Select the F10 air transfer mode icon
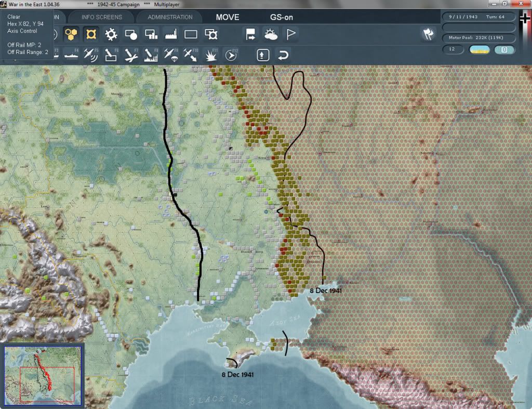The width and height of the screenshot is (532, 409). click(x=191, y=55)
